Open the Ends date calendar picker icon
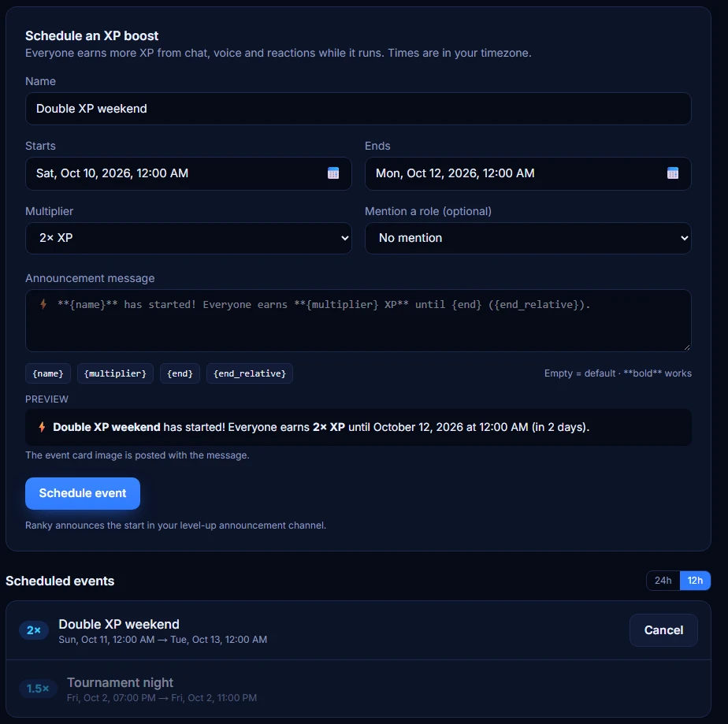728x724 pixels. pos(673,173)
